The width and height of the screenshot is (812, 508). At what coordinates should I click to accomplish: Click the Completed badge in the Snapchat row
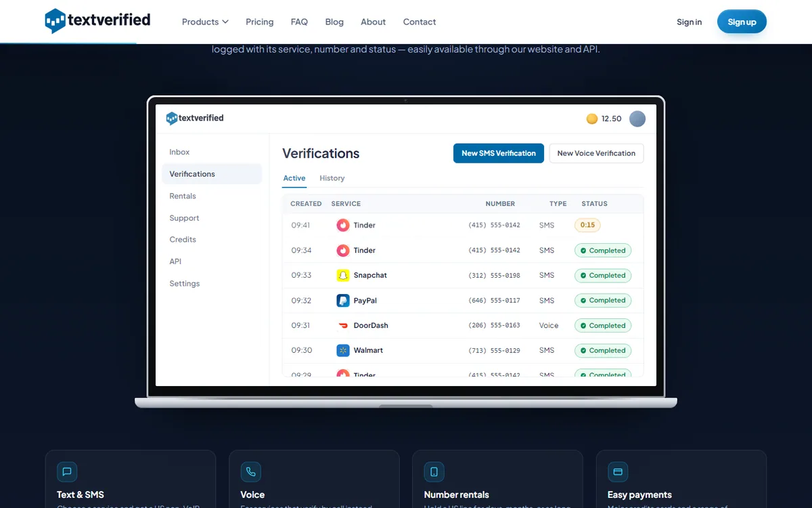tap(603, 276)
